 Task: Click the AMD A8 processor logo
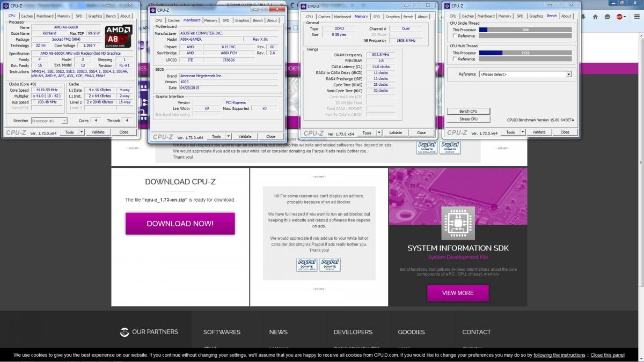pos(118,37)
